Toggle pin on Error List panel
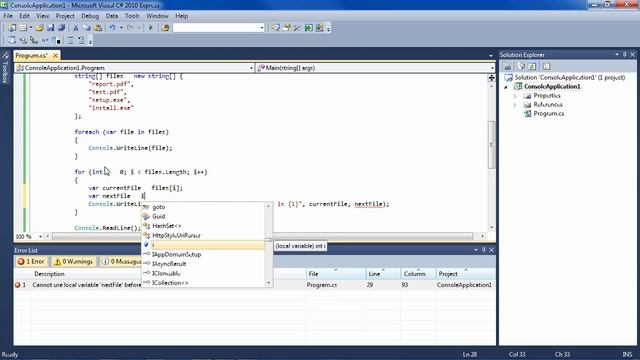640x360 pixels. [x=484, y=250]
